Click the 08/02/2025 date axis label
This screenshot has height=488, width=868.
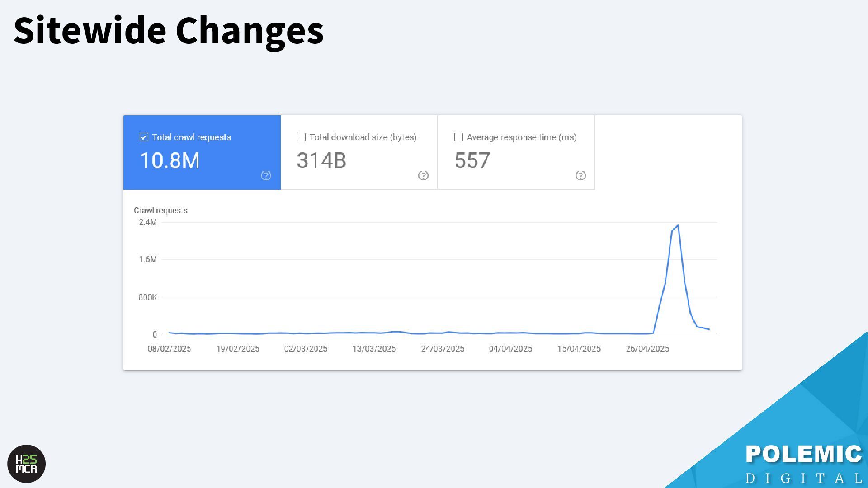tap(170, 349)
